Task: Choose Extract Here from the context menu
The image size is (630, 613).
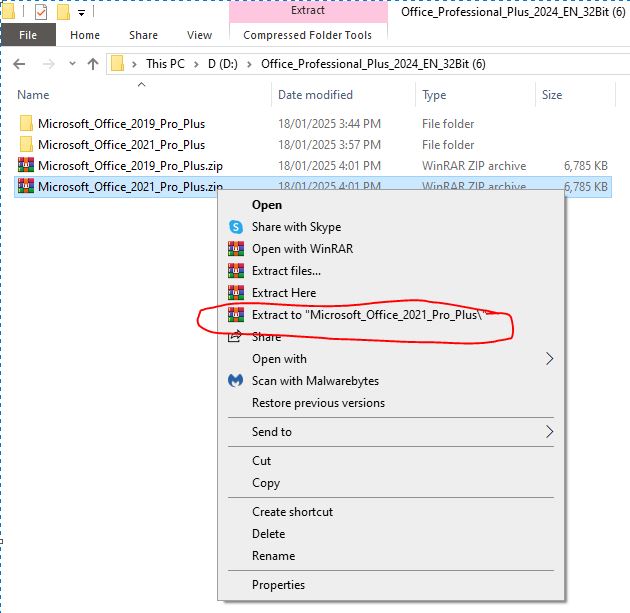Action: pyautogui.click(x=284, y=293)
